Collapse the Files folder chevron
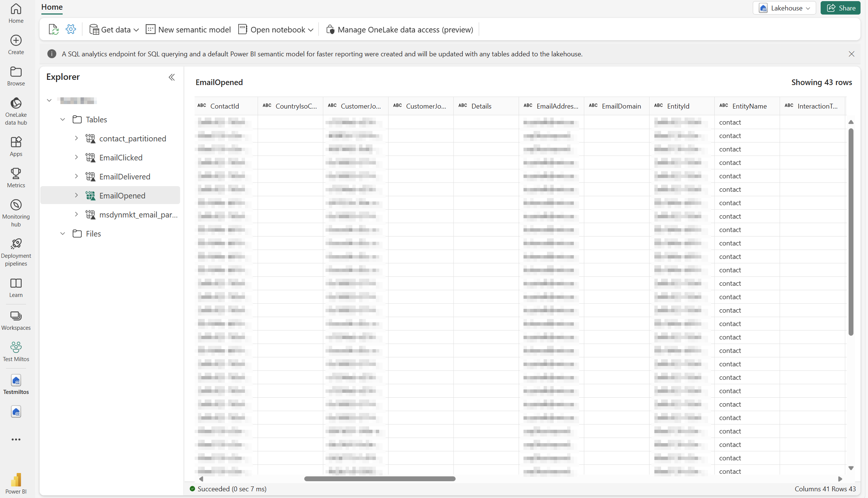Viewport: 868px width, 498px height. [x=63, y=234]
